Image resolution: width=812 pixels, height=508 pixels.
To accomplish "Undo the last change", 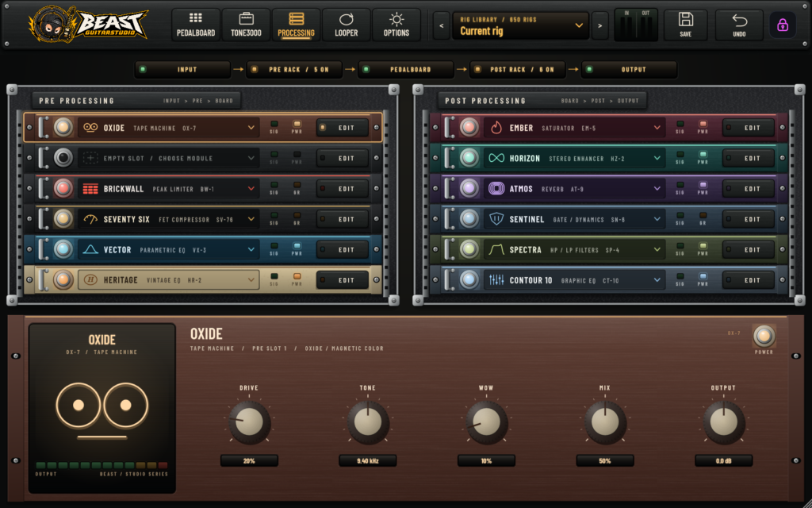I will tap(739, 25).
